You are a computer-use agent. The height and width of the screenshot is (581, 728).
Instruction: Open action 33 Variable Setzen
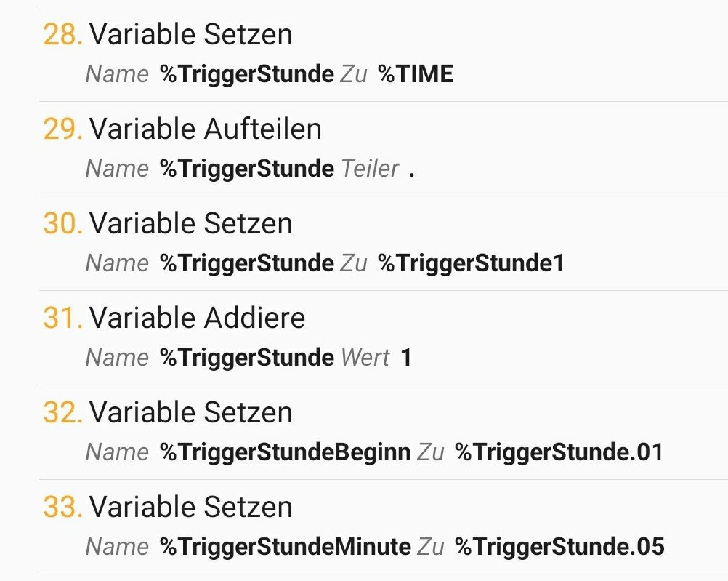pyautogui.click(x=384, y=527)
